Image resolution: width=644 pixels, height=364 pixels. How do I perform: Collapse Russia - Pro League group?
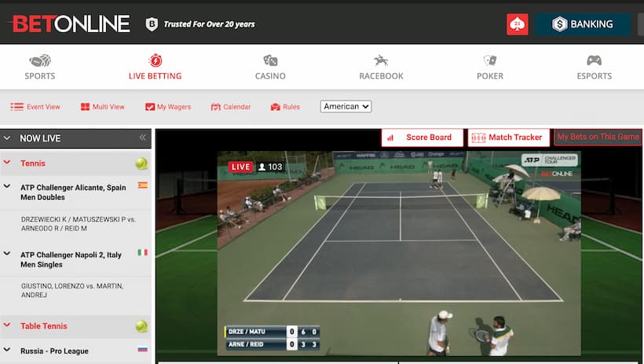7,350
